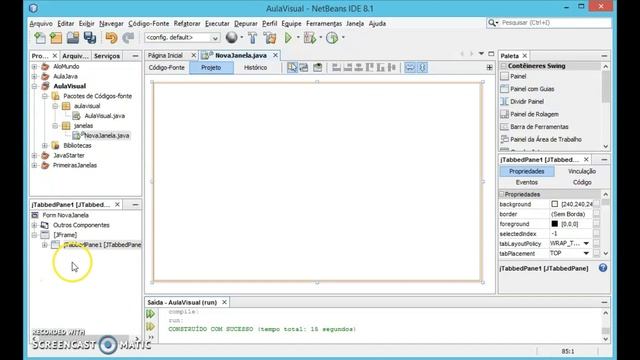Open the Página Inicial tab
Screen dimensions: 640x360
pos(165,56)
